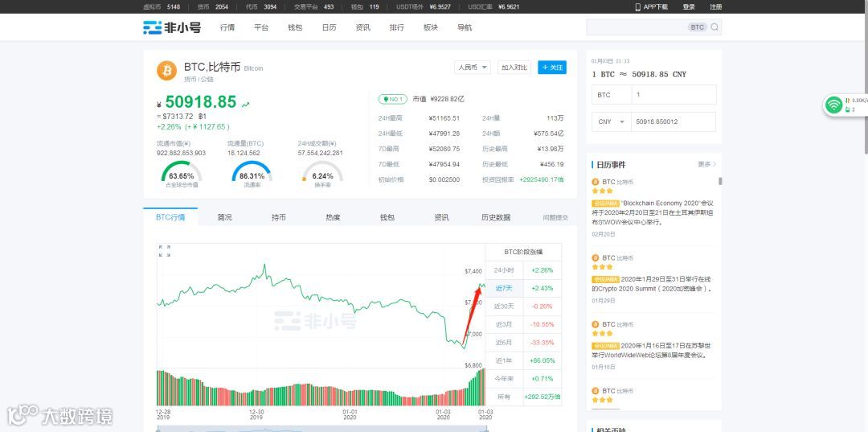Select the 24小时 change row
The width and height of the screenshot is (868, 432).
[523, 270]
